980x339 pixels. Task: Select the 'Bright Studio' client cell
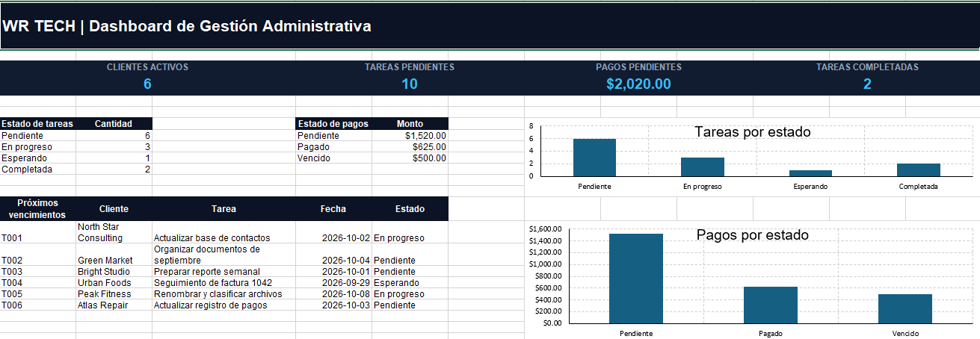114,272
